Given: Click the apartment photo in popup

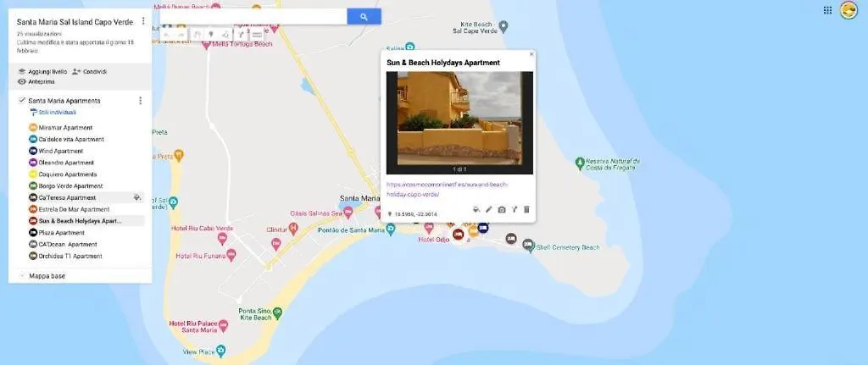Looking at the screenshot, I should point(459,119).
